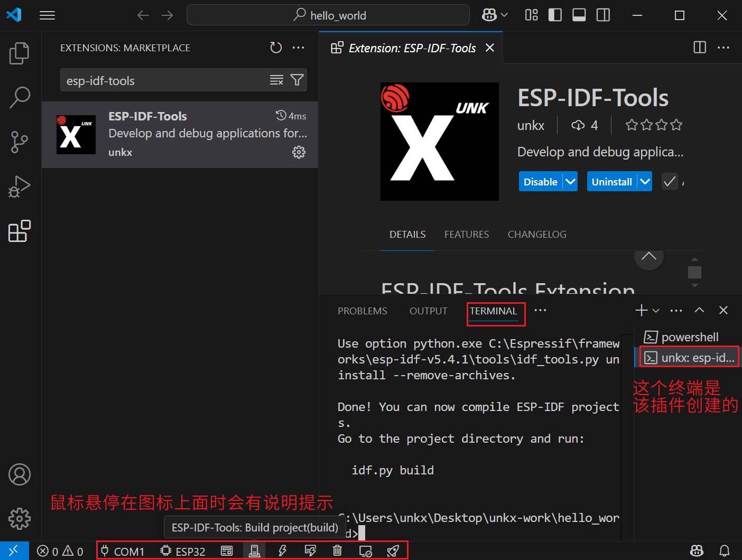The height and width of the screenshot is (560, 742).
Task: Open the Manage gear in activity bar
Action: [x=20, y=519]
